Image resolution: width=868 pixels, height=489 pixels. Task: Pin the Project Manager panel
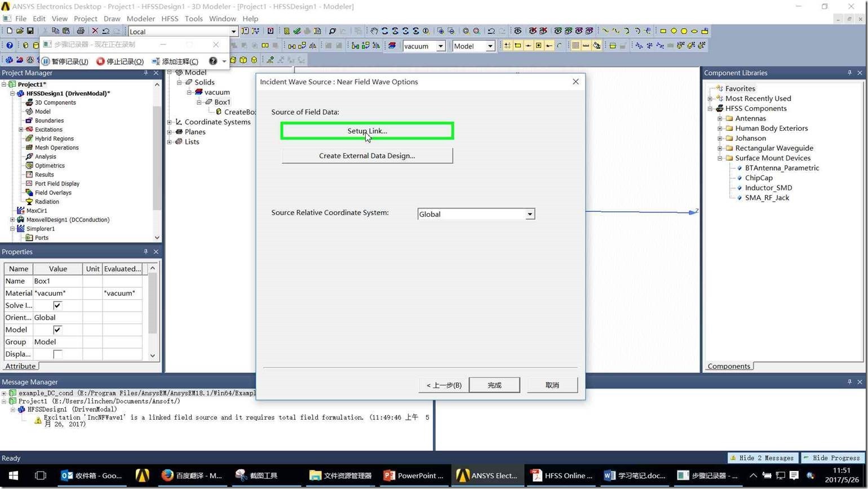point(145,73)
